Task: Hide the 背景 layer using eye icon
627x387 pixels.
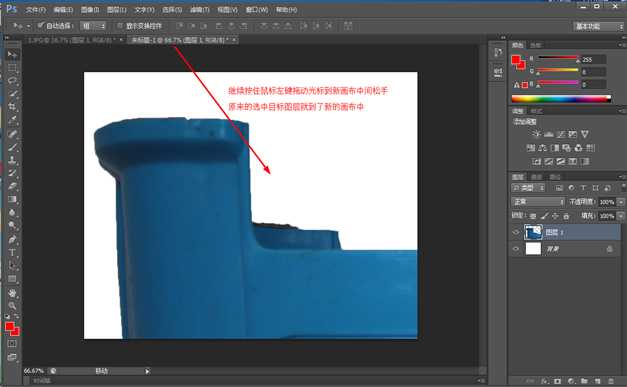Action: coord(516,249)
